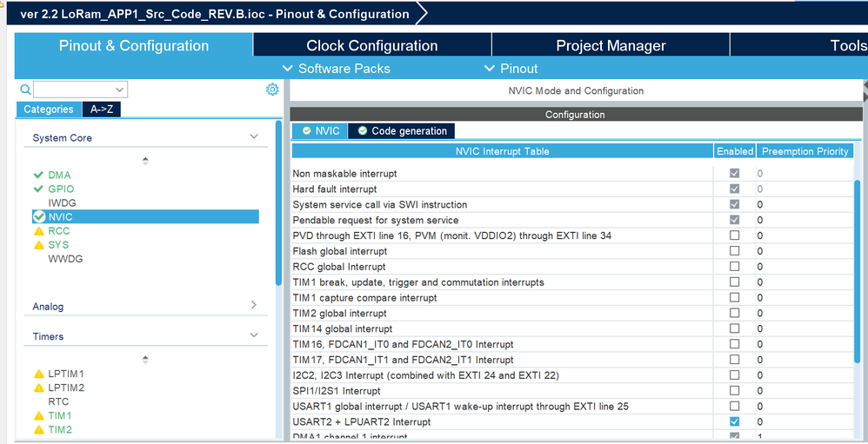Image resolution: width=868 pixels, height=444 pixels.
Task: Click the green check icon beside GPIO
Action: pyautogui.click(x=38, y=189)
